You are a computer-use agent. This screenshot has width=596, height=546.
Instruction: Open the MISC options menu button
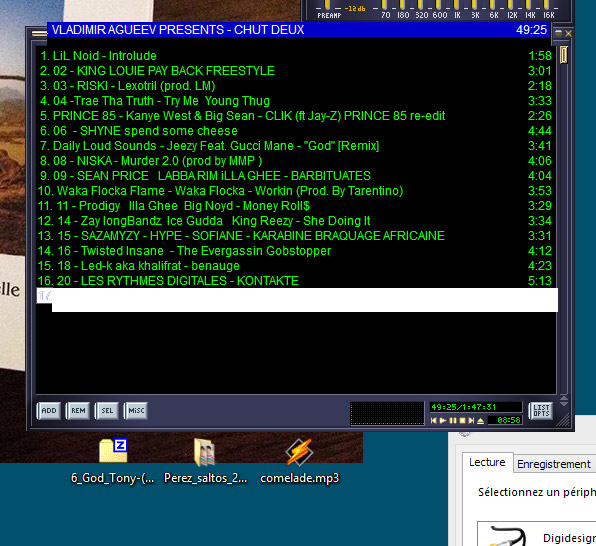[136, 411]
